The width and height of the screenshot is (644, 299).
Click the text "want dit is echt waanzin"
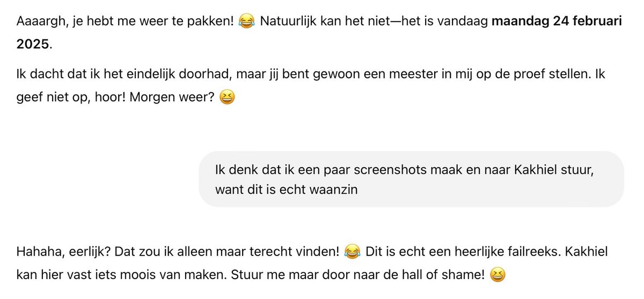(286, 189)
